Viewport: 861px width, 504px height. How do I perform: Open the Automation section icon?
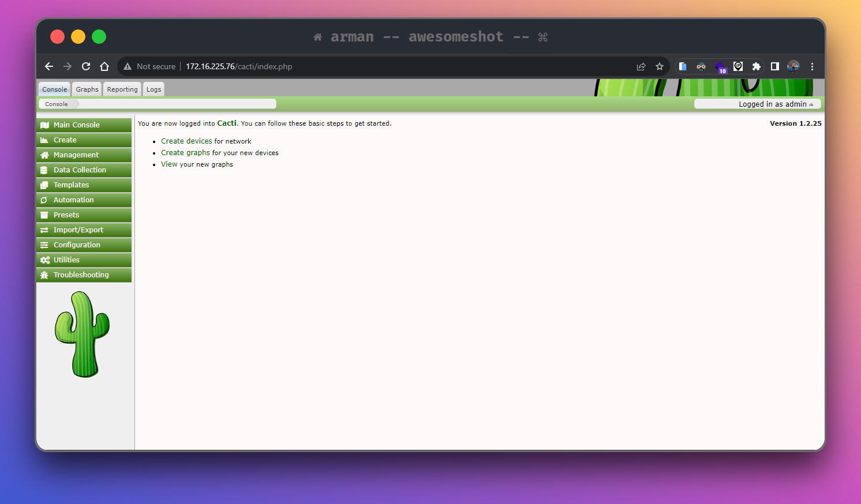pyautogui.click(x=46, y=200)
